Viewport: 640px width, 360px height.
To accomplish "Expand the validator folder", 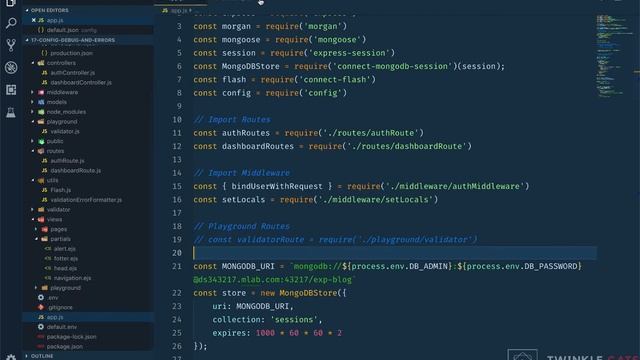I will click(x=33, y=209).
